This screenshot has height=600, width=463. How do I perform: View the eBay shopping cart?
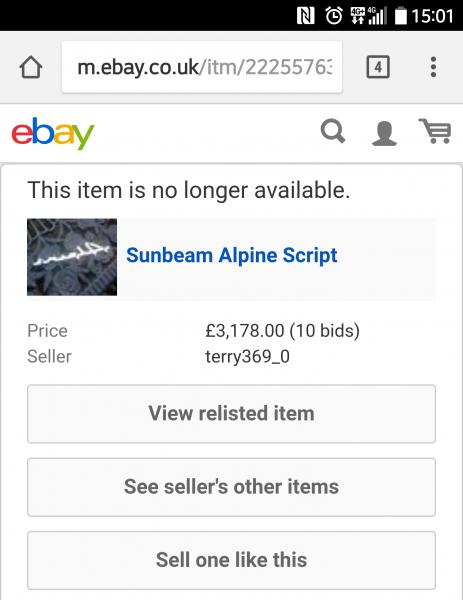pyautogui.click(x=435, y=131)
